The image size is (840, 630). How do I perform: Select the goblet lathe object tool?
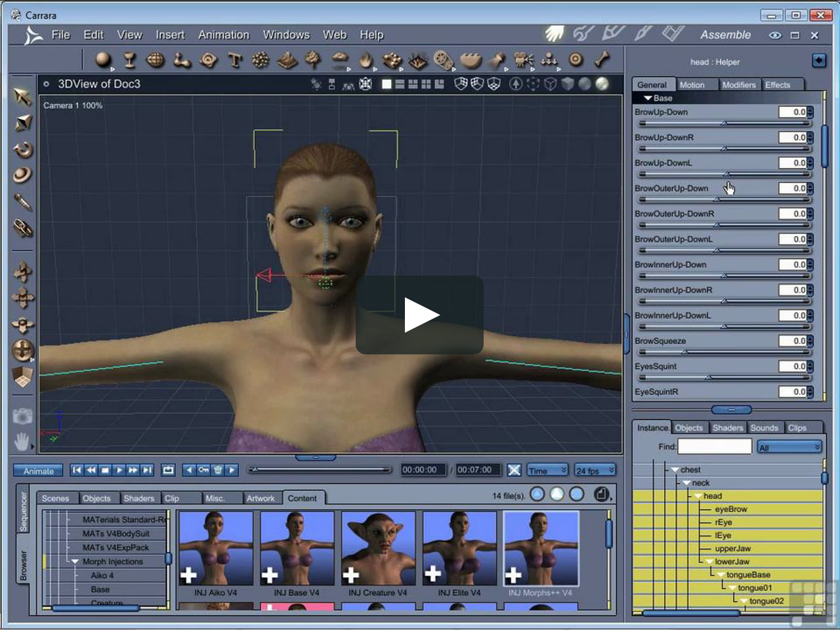129,60
